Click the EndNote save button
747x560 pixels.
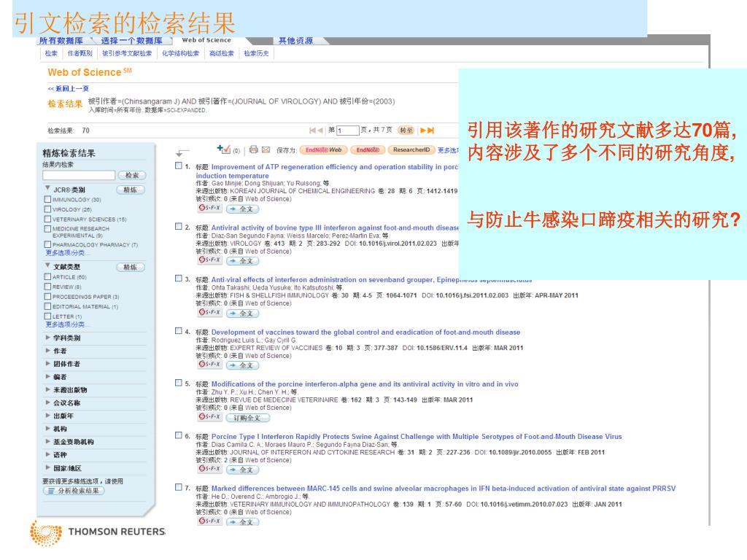[x=368, y=149]
